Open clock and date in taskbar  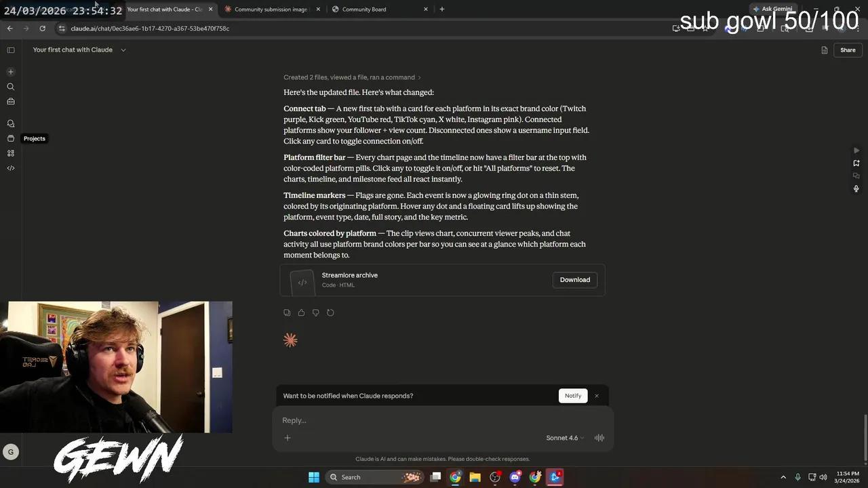[x=847, y=477]
